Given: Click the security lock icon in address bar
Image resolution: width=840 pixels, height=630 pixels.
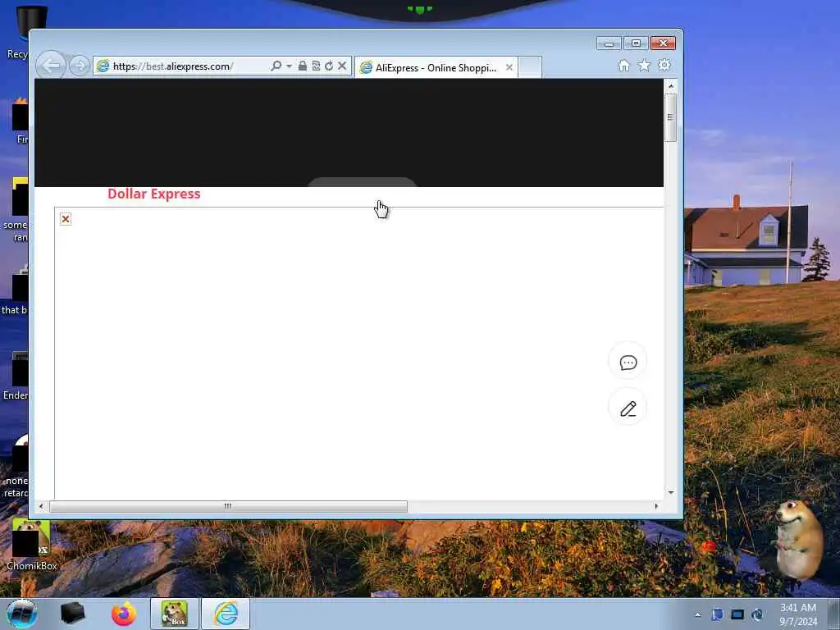Looking at the screenshot, I should pyautogui.click(x=302, y=66).
